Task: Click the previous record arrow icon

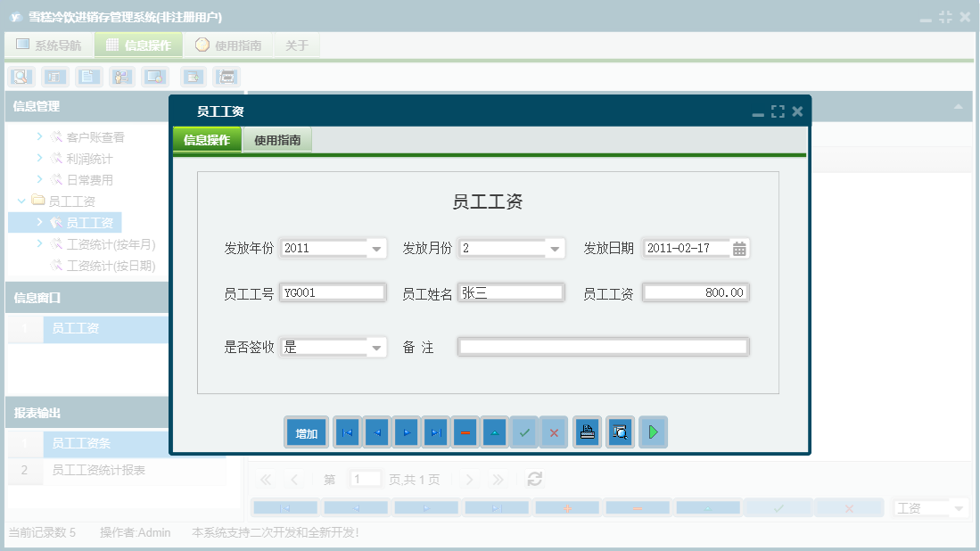Action: 376,432
